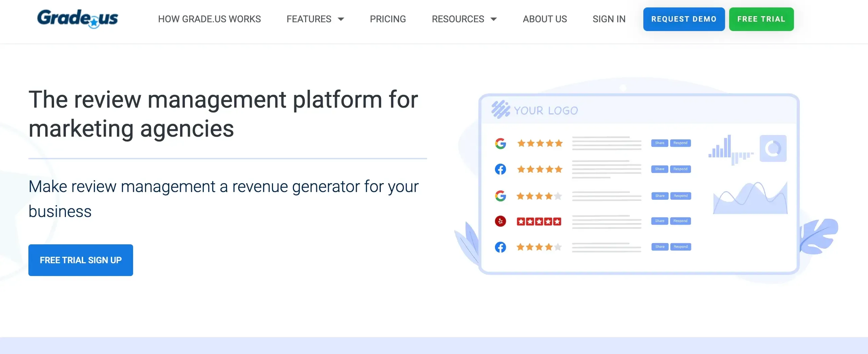Click the Request Demo button

pyautogui.click(x=684, y=19)
